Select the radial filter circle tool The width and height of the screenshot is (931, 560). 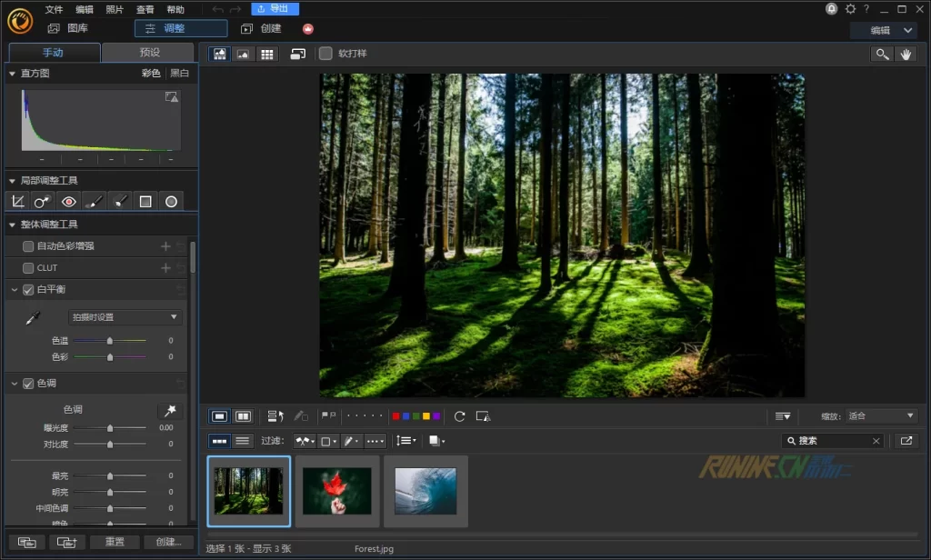point(171,201)
